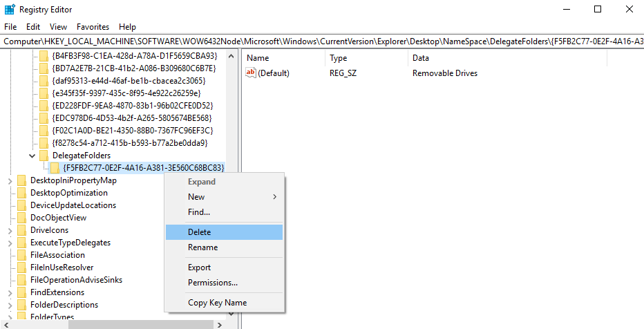Click folder icon of {e345f35f-9397-435c-8f95-4e922c26259e}

[44, 93]
